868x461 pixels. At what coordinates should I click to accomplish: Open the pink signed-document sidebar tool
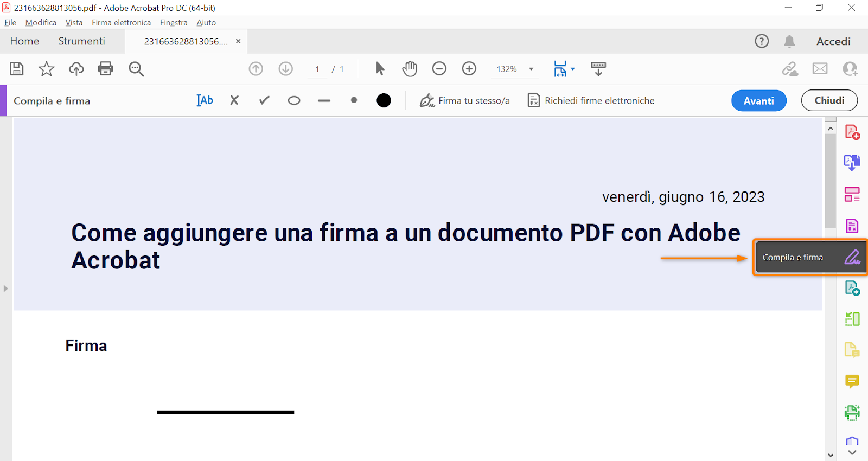[x=852, y=226]
